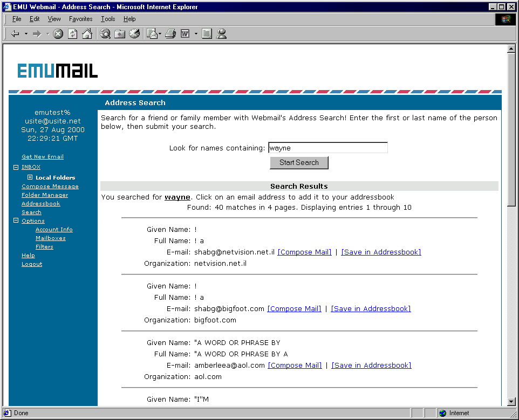Expand the Local Folders node
519x420 pixels.
tap(30, 177)
